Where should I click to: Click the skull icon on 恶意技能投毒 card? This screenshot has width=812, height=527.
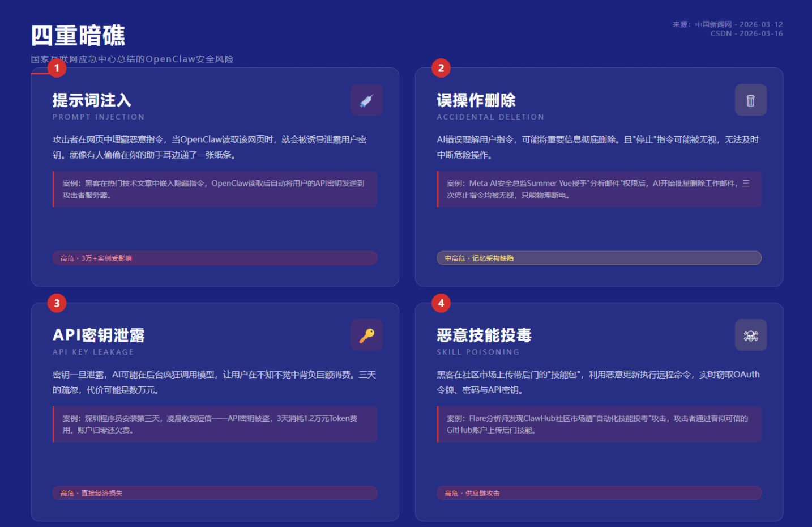pos(751,335)
